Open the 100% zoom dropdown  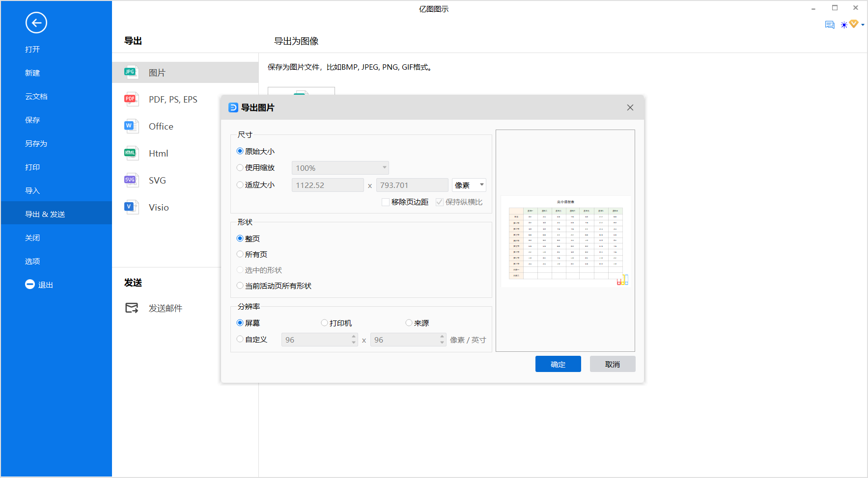[340, 168]
